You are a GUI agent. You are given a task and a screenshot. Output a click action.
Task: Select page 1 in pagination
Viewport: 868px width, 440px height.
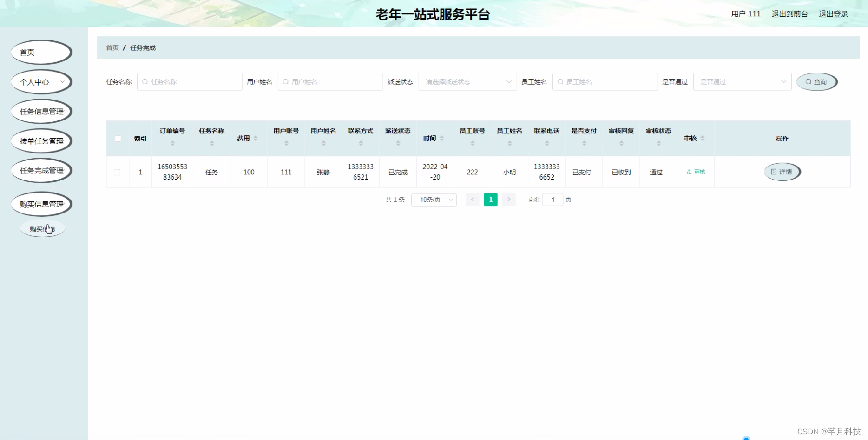click(x=491, y=200)
